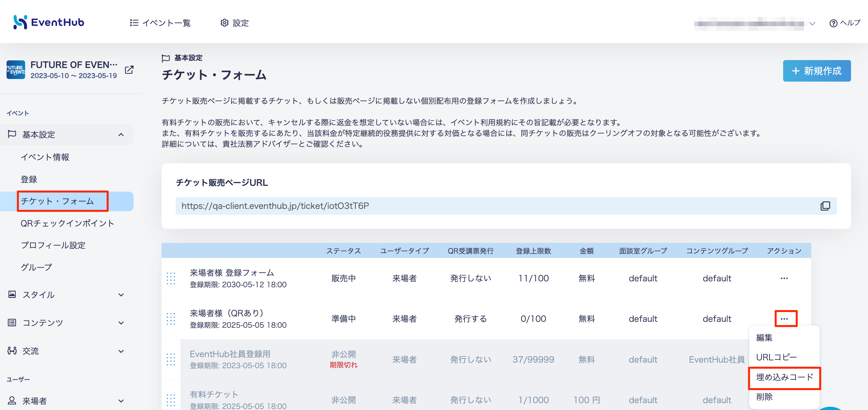Click the EventHub logo
868x410 pixels.
(x=49, y=22)
